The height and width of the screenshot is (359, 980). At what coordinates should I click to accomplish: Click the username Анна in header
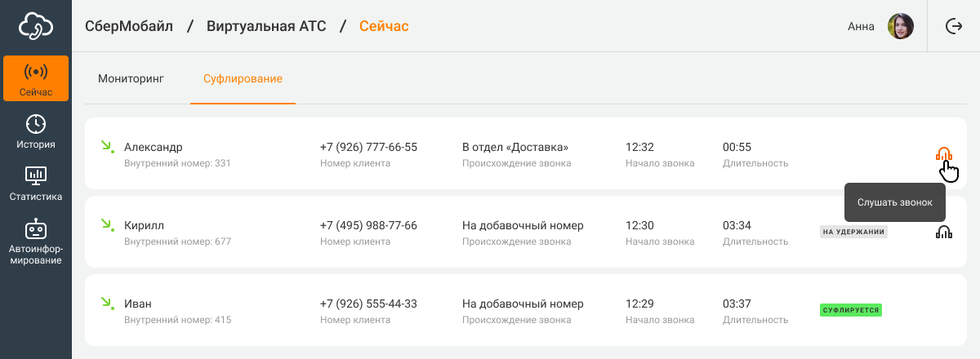point(861,26)
